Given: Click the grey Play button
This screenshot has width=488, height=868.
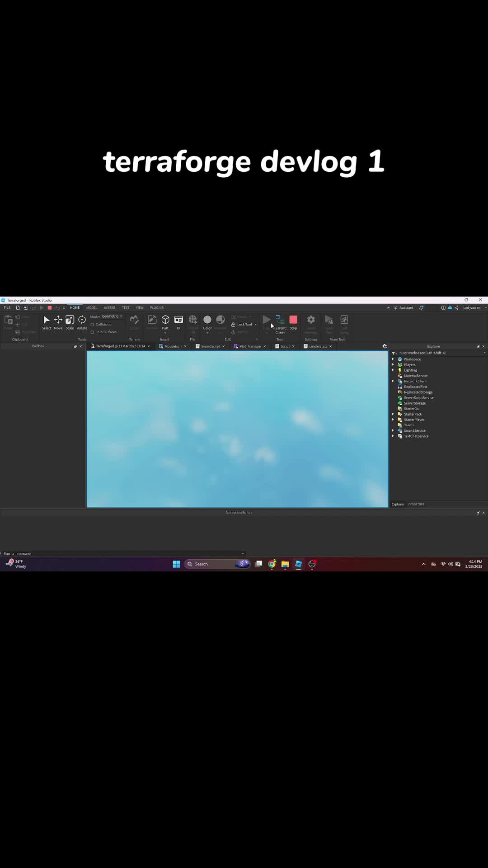Looking at the screenshot, I should [x=267, y=320].
